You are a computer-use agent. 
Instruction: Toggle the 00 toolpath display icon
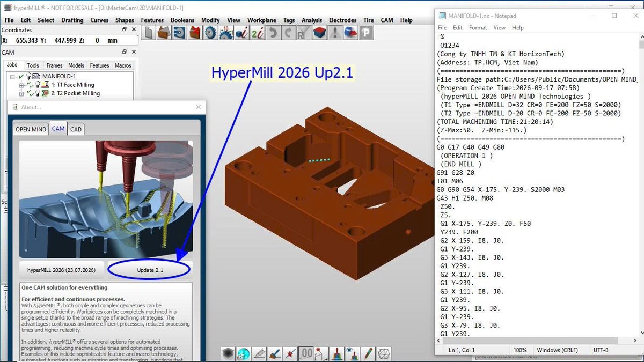(x=306, y=353)
